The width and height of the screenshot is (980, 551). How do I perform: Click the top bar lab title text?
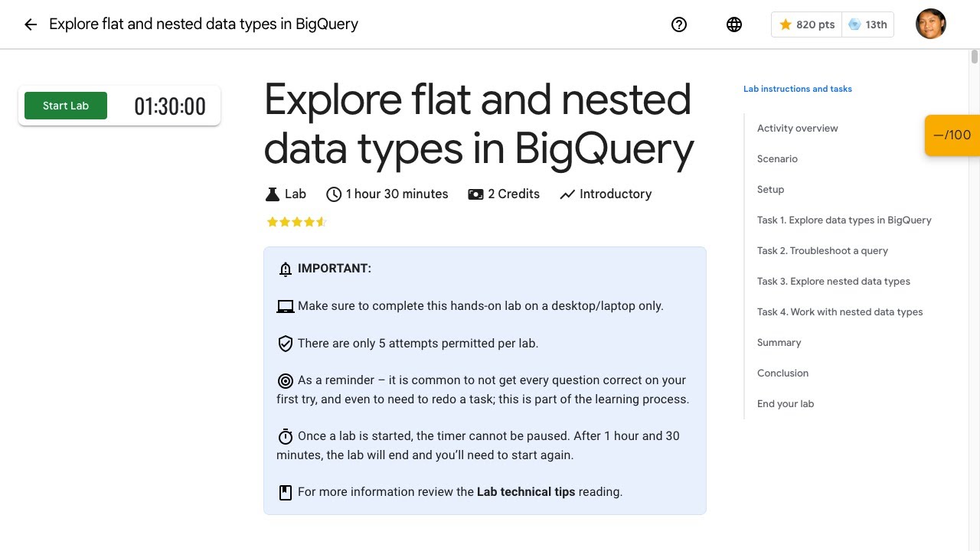coord(204,24)
